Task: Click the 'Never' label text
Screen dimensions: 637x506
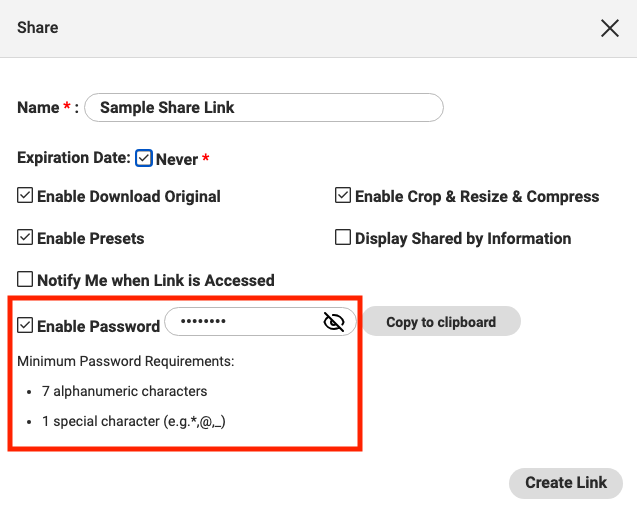Action: pyautogui.click(x=177, y=159)
